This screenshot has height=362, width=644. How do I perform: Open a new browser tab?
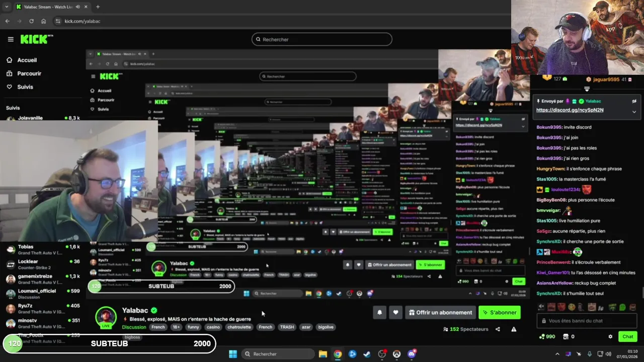pyautogui.click(x=98, y=7)
